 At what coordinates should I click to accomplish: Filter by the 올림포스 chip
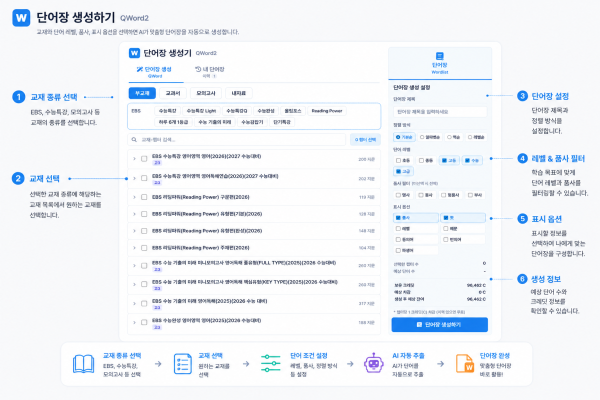tap(293, 111)
